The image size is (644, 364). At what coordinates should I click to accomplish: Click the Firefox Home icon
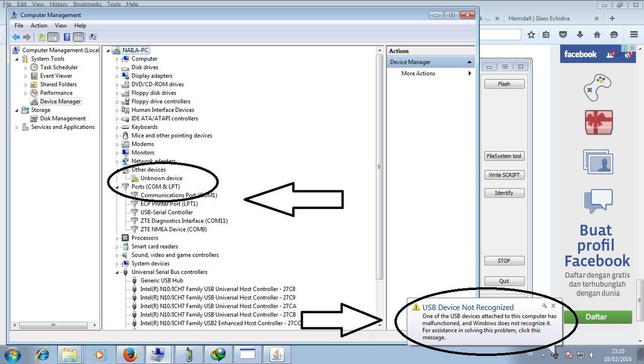click(x=597, y=35)
